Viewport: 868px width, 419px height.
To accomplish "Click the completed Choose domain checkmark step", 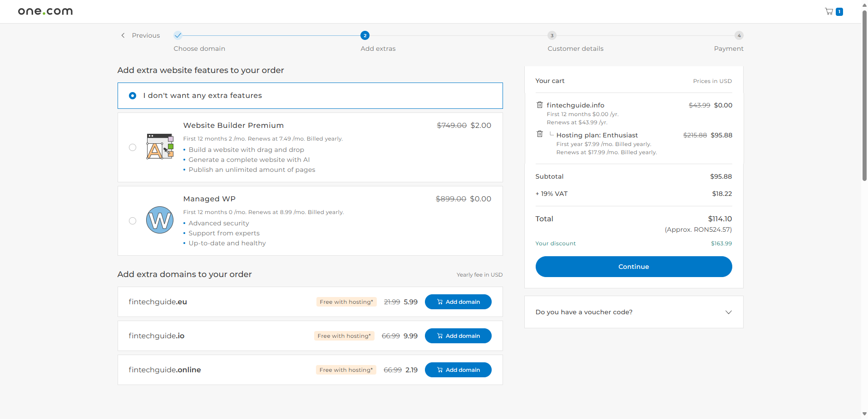I will tap(178, 35).
